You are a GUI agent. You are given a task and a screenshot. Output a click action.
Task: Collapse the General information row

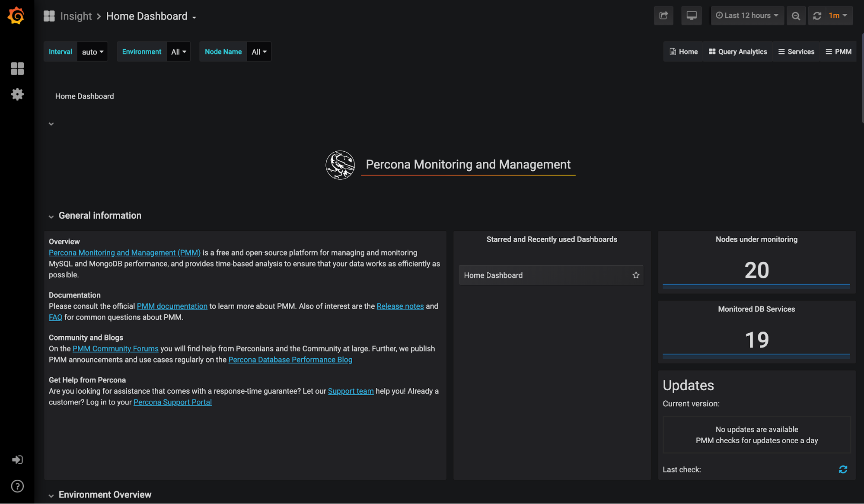point(100,215)
